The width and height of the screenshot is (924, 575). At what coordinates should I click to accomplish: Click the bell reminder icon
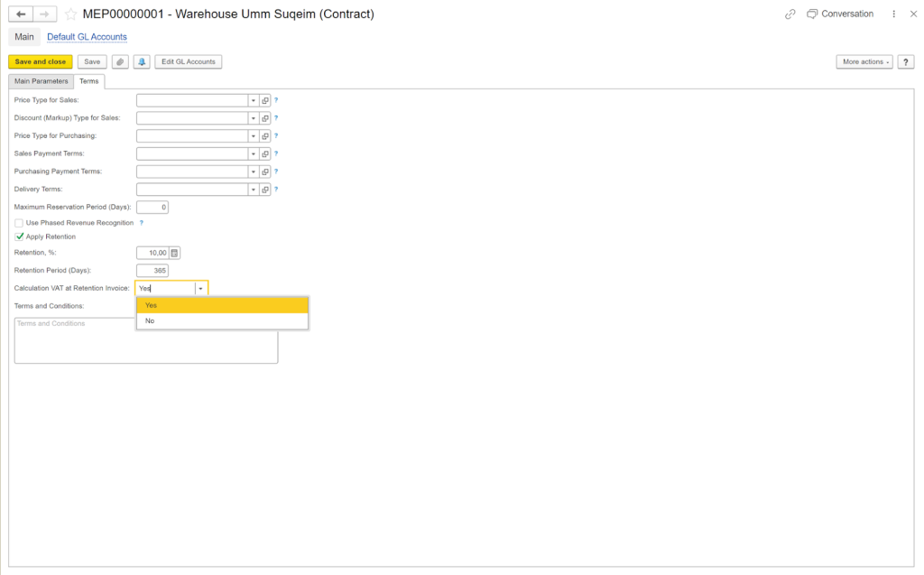pyautogui.click(x=142, y=61)
